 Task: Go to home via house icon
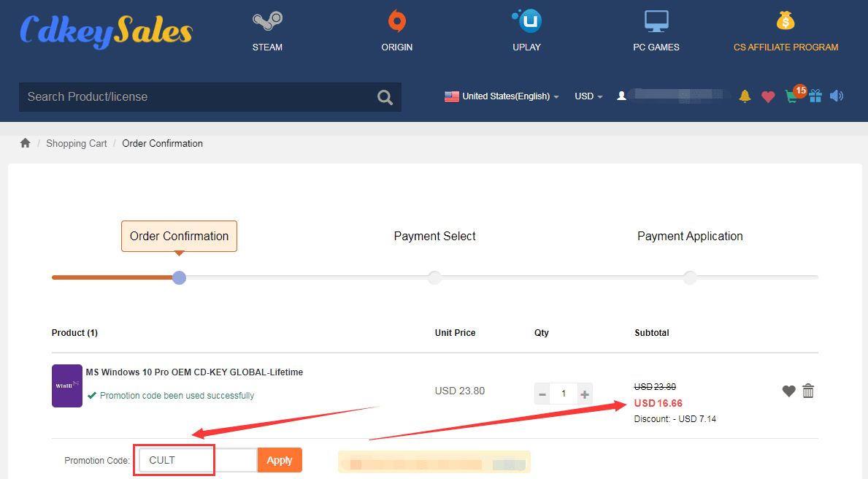26,143
